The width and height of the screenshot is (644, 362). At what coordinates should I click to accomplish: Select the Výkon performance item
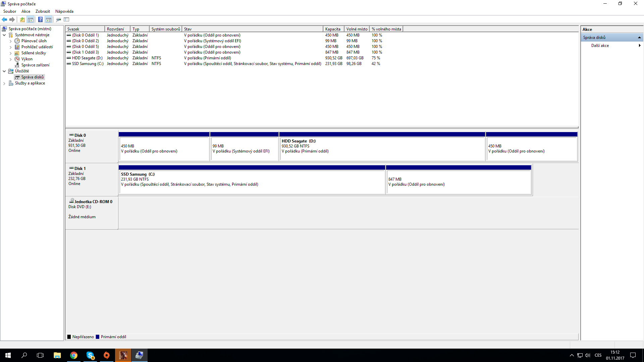click(27, 59)
